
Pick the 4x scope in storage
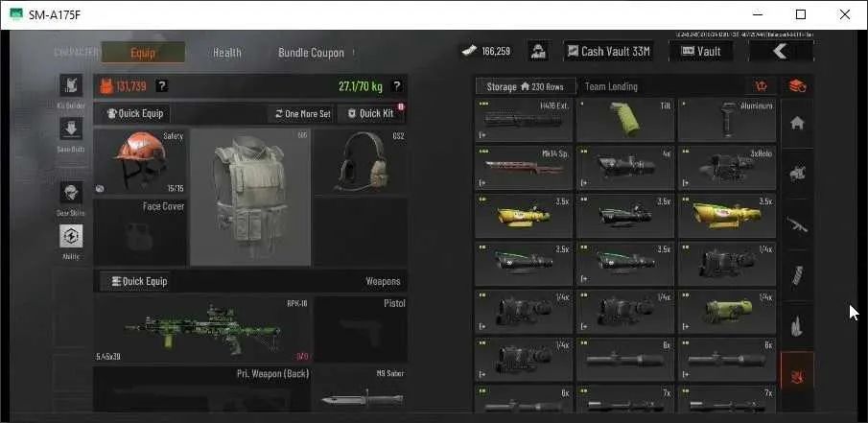[x=625, y=168]
